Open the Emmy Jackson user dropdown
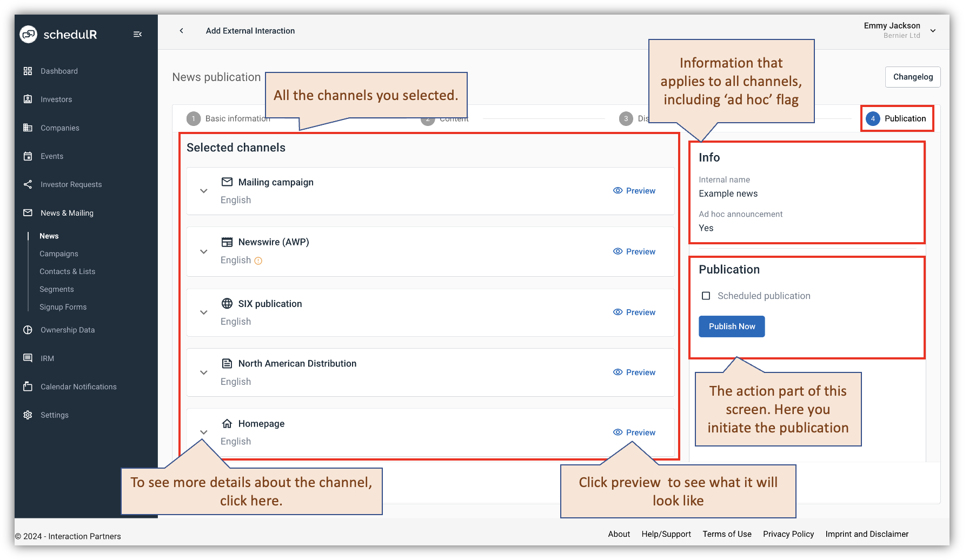The image size is (969, 560). 933,31
